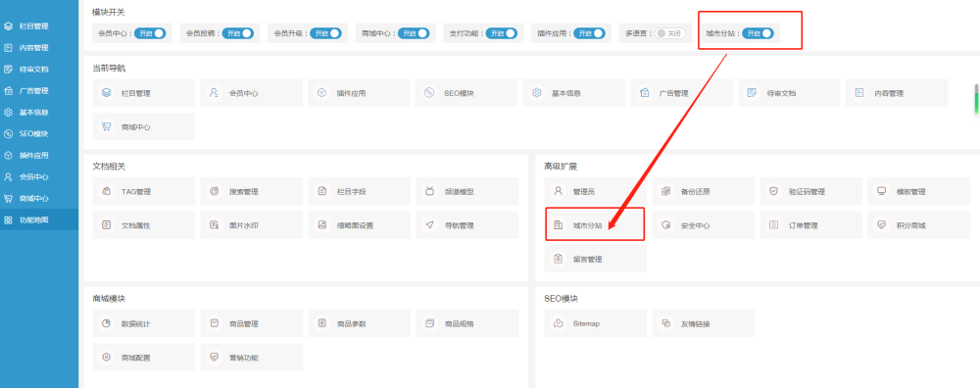Image resolution: width=980 pixels, height=388 pixels.
Task: Click the 栏目管理 stack icon in sidebar
Action: click(x=8, y=26)
